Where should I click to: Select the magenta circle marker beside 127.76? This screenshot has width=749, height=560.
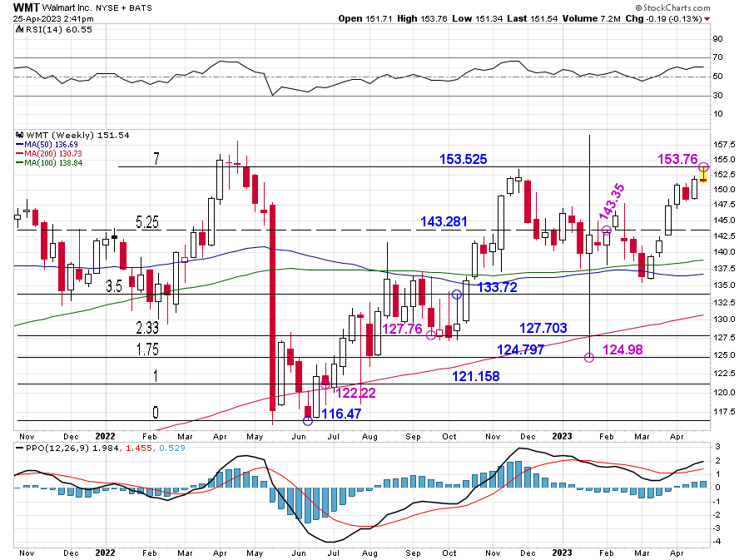[x=430, y=335]
